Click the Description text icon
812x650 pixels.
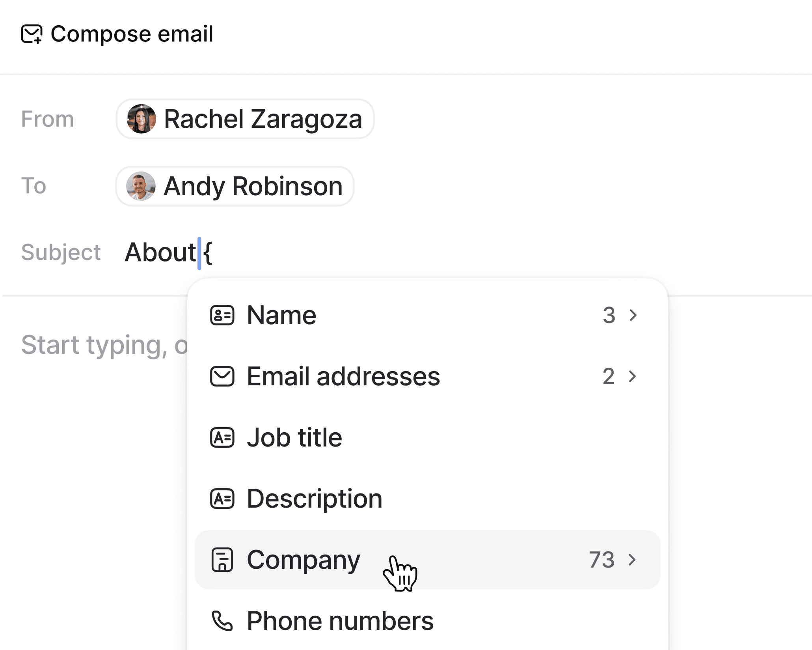[222, 499]
